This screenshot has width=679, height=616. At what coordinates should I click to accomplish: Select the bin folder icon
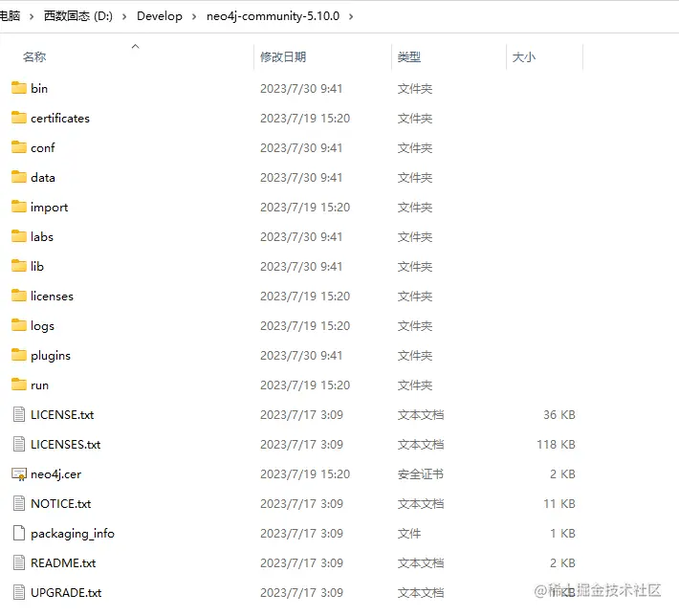[x=18, y=88]
